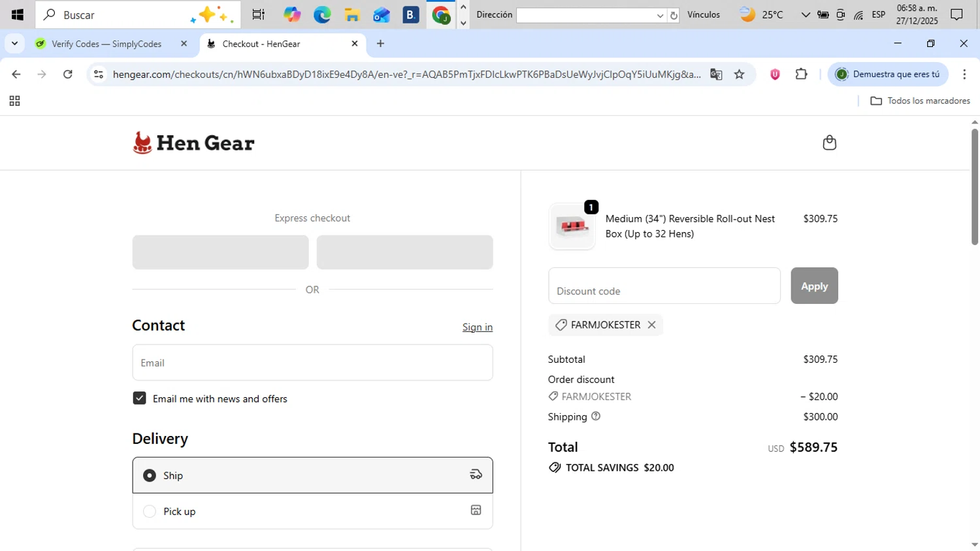Screen dimensions: 980x551
Task: Click the Medium (34") Reversible Roll-out Nest Box text
Action: (690, 226)
